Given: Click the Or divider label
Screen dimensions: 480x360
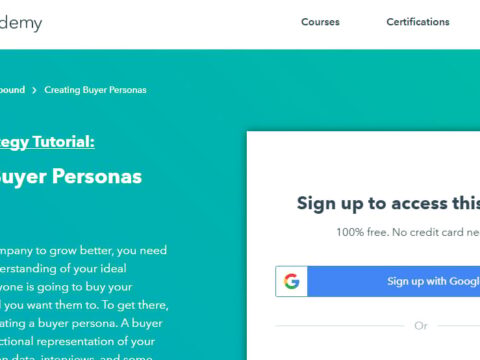Looking at the screenshot, I should coord(421,326).
